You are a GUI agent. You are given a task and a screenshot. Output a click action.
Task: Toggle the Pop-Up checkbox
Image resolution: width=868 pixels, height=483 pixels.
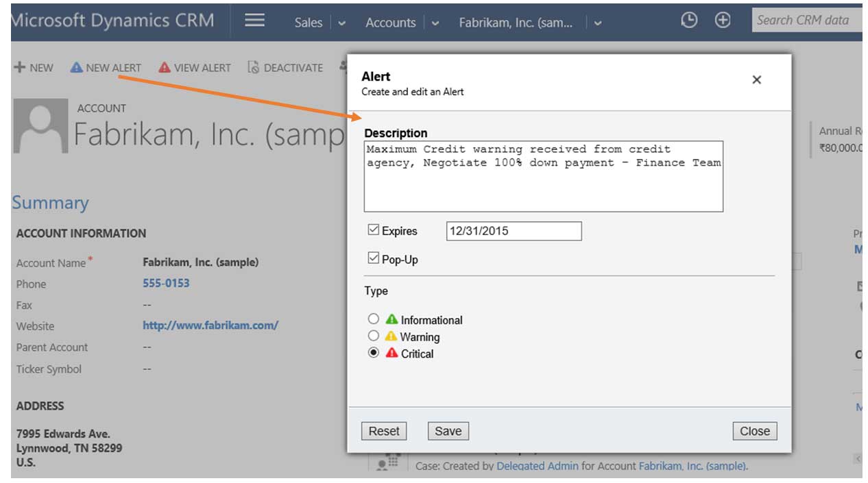[x=374, y=258]
